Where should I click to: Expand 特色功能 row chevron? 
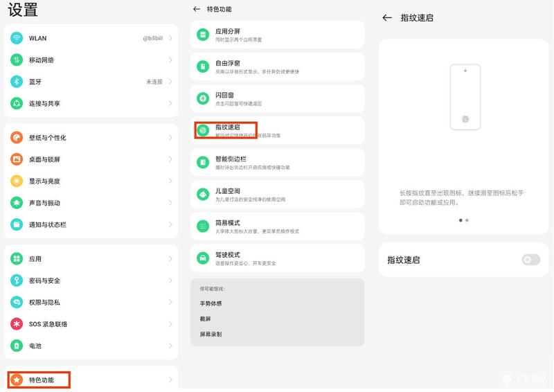[170, 380]
